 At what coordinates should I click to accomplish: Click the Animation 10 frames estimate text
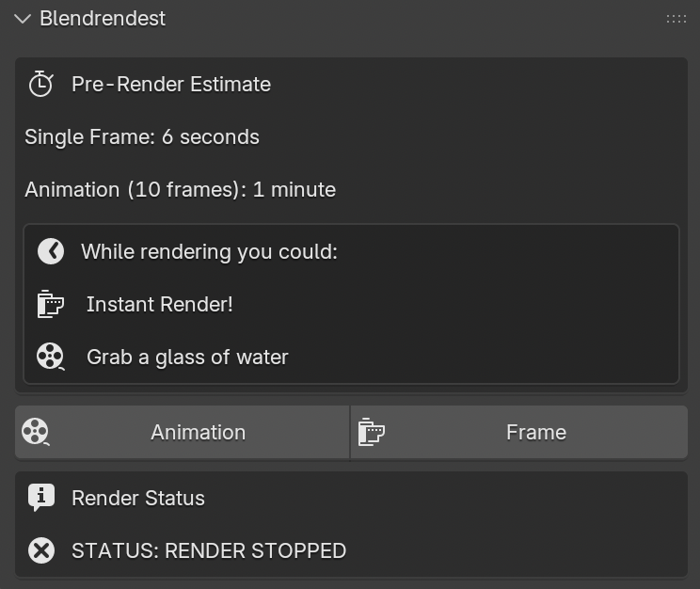pyautogui.click(x=180, y=189)
